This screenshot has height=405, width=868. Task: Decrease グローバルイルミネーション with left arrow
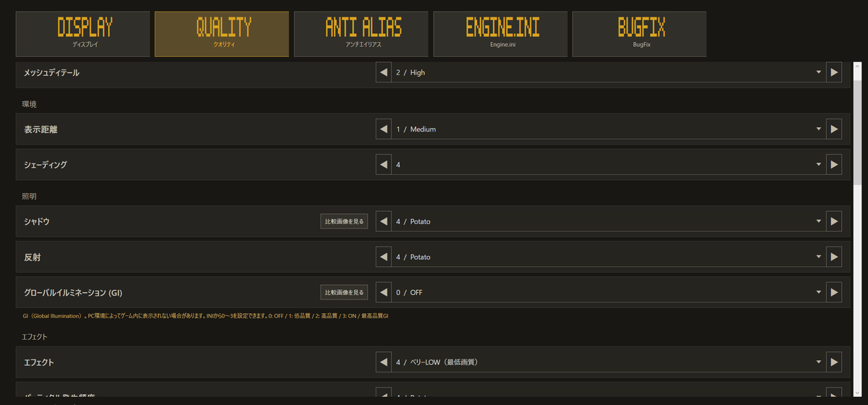tap(384, 292)
